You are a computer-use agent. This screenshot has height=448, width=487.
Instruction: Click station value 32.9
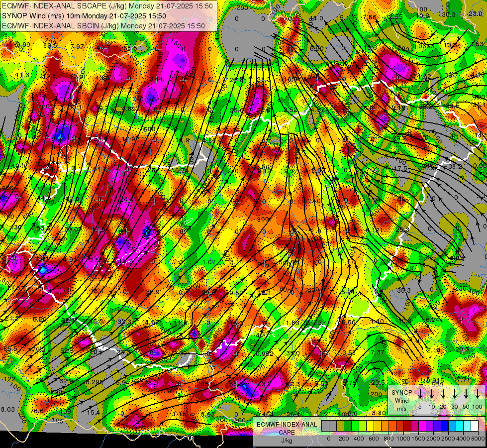coord(153,292)
